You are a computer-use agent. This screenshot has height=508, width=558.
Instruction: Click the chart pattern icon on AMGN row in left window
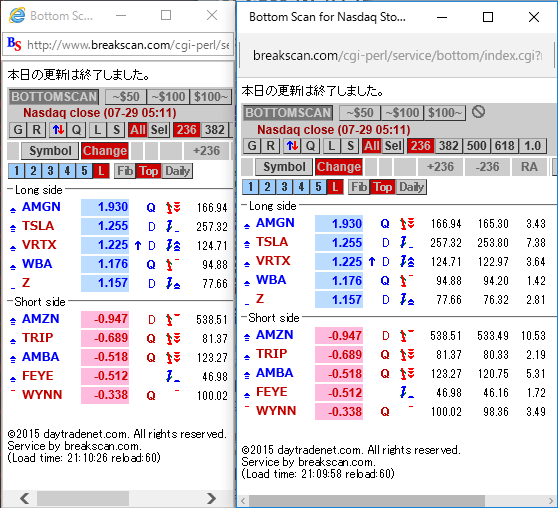tap(173, 207)
